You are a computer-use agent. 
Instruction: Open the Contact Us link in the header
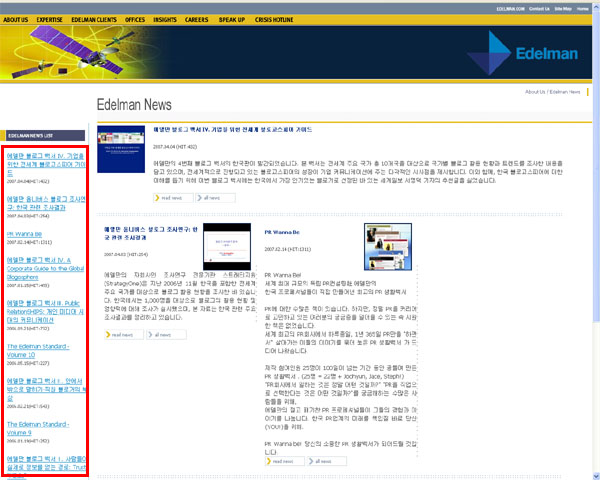540,9
